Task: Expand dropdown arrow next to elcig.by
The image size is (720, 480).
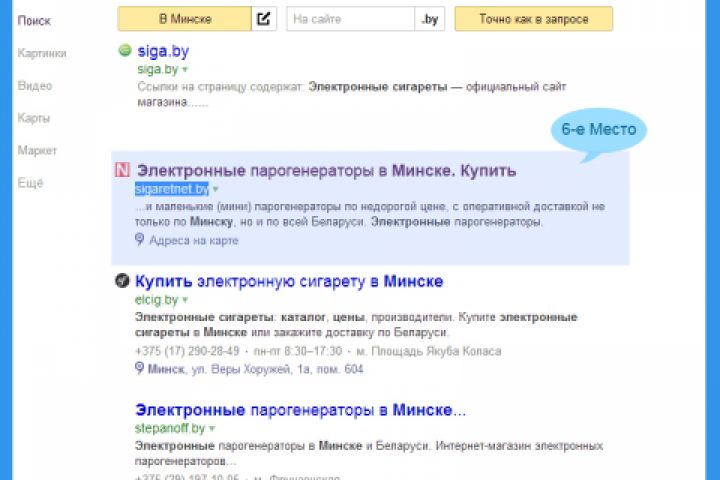Action: point(185,300)
